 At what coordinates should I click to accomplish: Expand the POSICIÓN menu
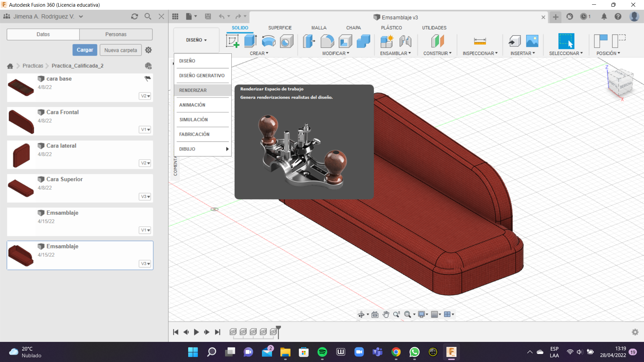(x=608, y=53)
